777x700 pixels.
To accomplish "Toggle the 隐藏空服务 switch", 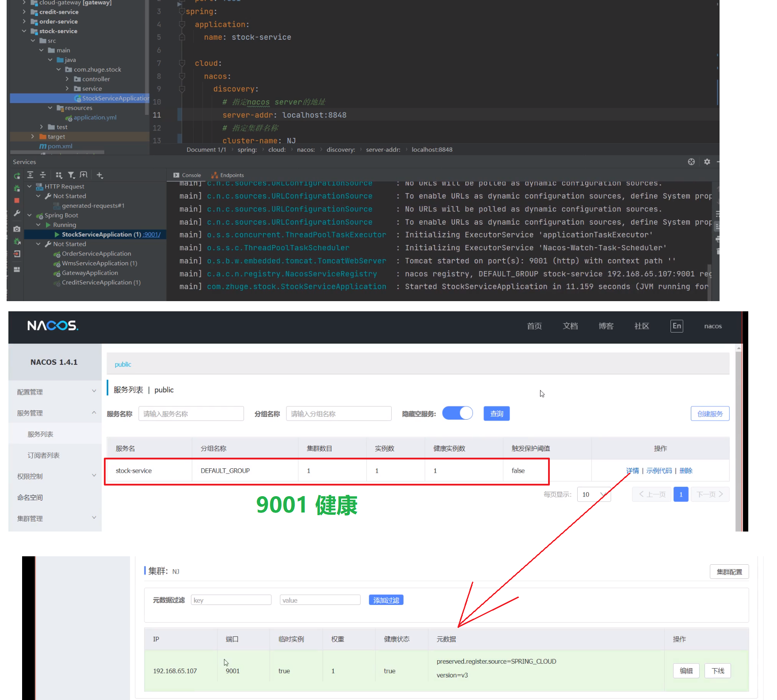I will pyautogui.click(x=457, y=413).
